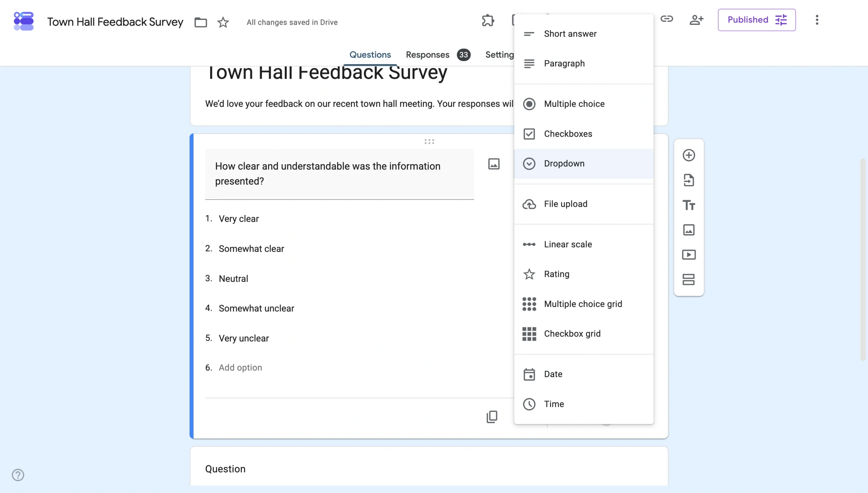This screenshot has width=868, height=493.
Task: Click the Dropdown chevron circle icon
Action: coord(529,164)
